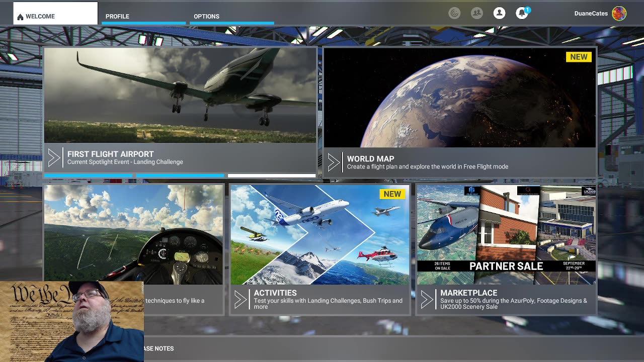
Task: Open the friends group icon
Action: click(x=477, y=14)
